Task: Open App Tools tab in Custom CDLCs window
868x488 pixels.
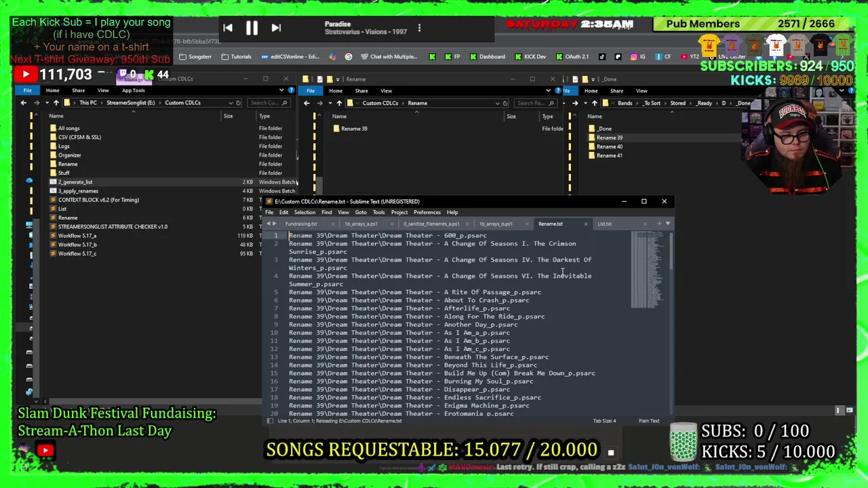Action: 133,90
